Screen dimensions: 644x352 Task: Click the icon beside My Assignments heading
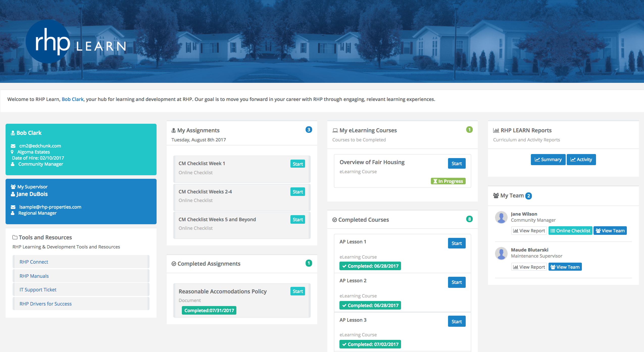tap(174, 131)
